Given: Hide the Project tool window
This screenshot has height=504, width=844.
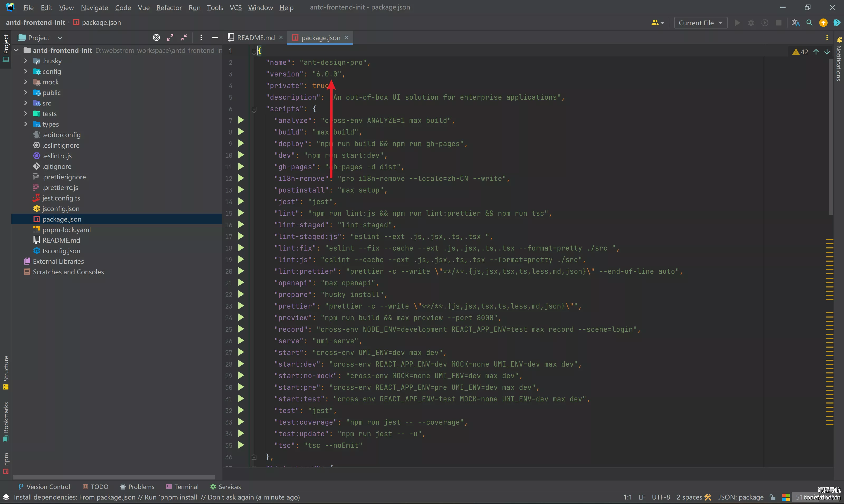Looking at the screenshot, I should click(215, 37).
